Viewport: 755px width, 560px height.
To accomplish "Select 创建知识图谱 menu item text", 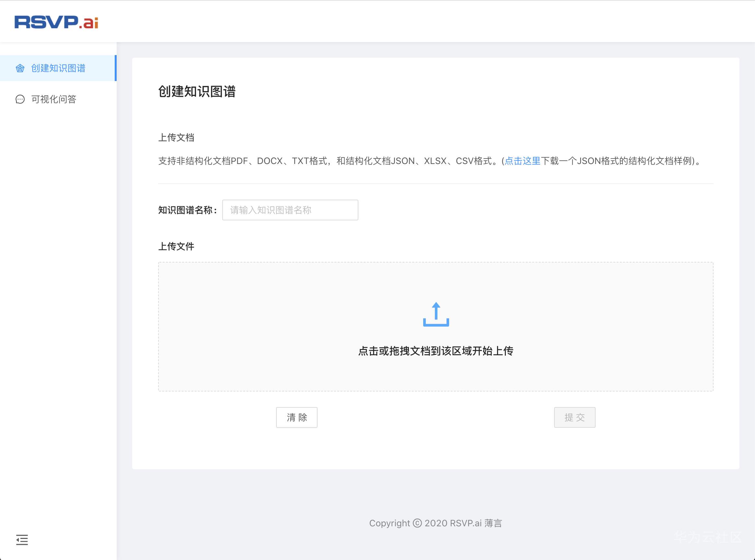I will pyautogui.click(x=58, y=68).
